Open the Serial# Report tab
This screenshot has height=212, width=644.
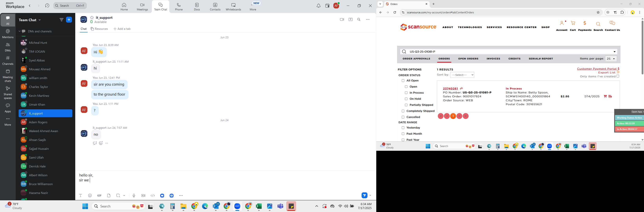tap(541, 59)
